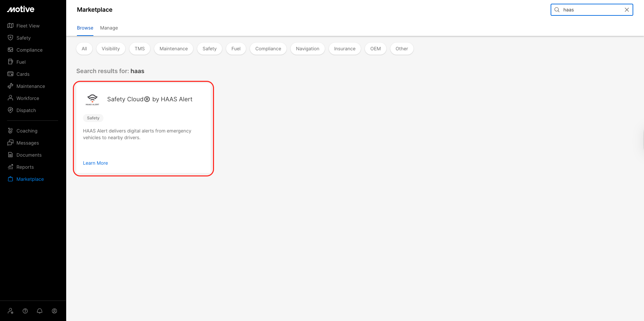Open Messages page
The height and width of the screenshot is (321, 644).
[28, 143]
